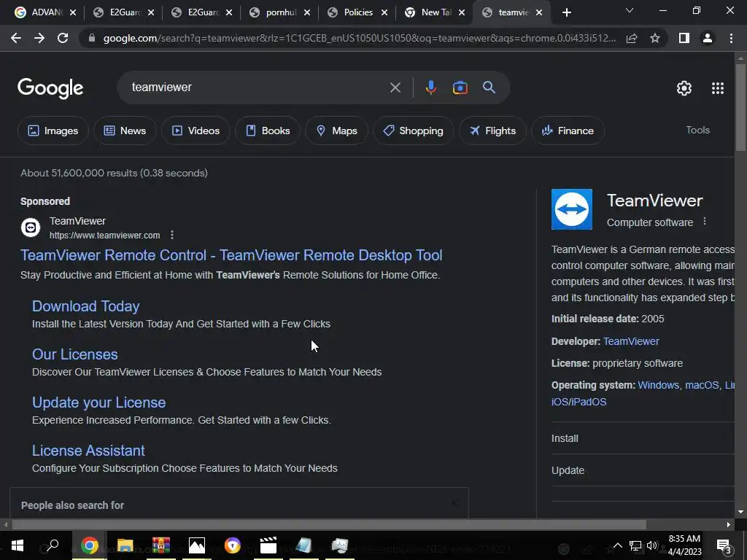
Task: Open the macOS operating system link
Action: (x=702, y=385)
